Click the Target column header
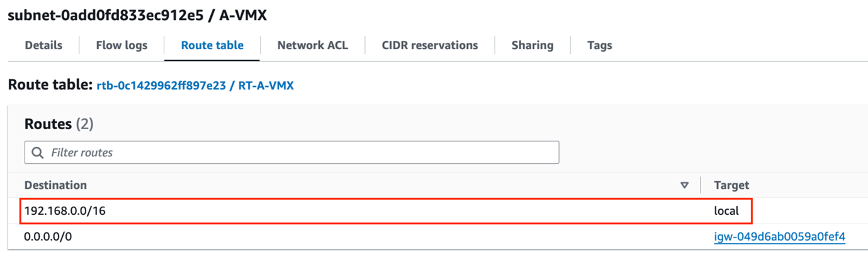Image resolution: width=868 pixels, height=269 pixels. point(731,185)
